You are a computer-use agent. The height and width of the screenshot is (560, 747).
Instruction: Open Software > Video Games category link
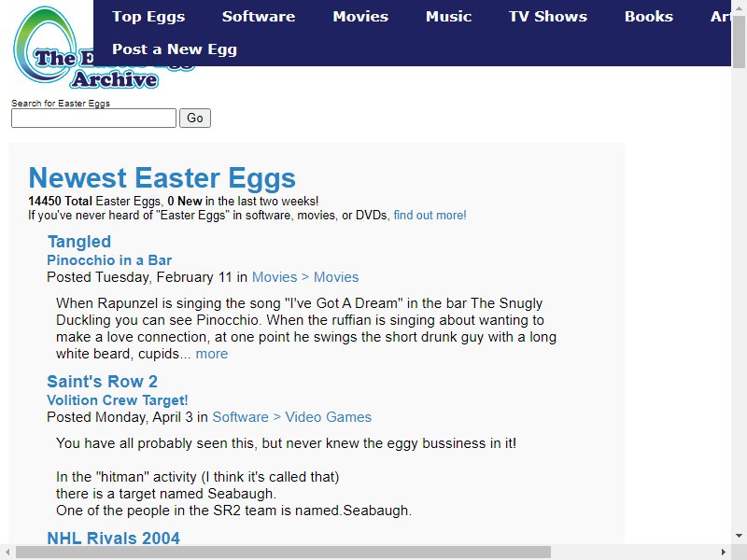click(291, 417)
